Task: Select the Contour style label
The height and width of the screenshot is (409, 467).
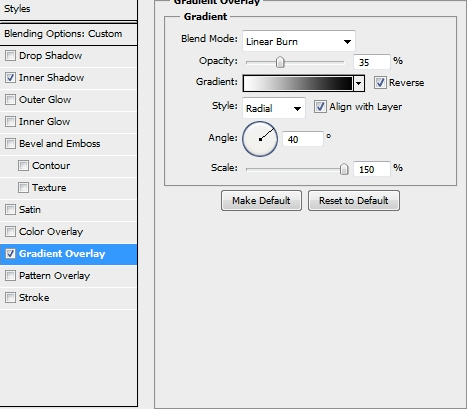Action: pos(51,166)
